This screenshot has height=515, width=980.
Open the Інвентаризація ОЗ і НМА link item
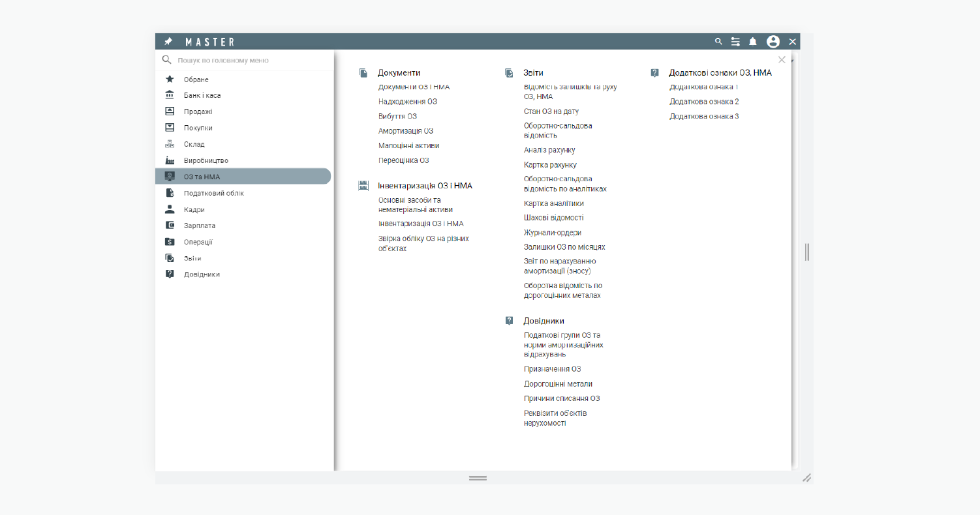coord(421,224)
